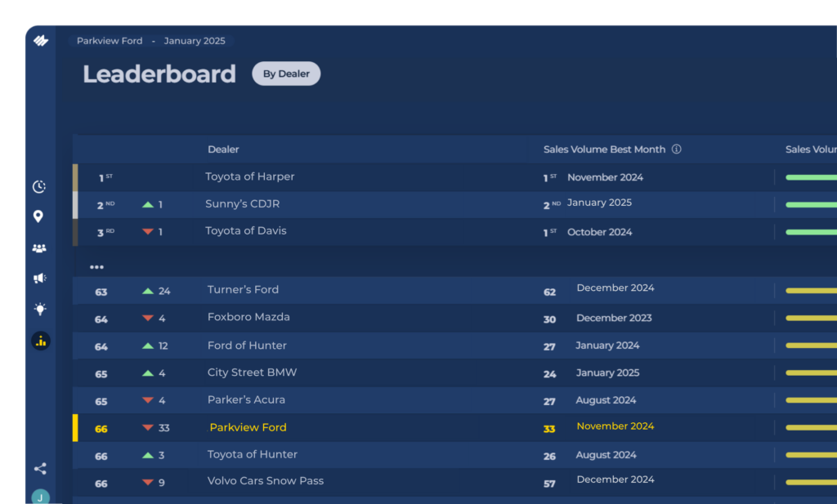Click the yellow progress bar for Parkview Ford
This screenshot has width=837, height=504.
(x=812, y=428)
